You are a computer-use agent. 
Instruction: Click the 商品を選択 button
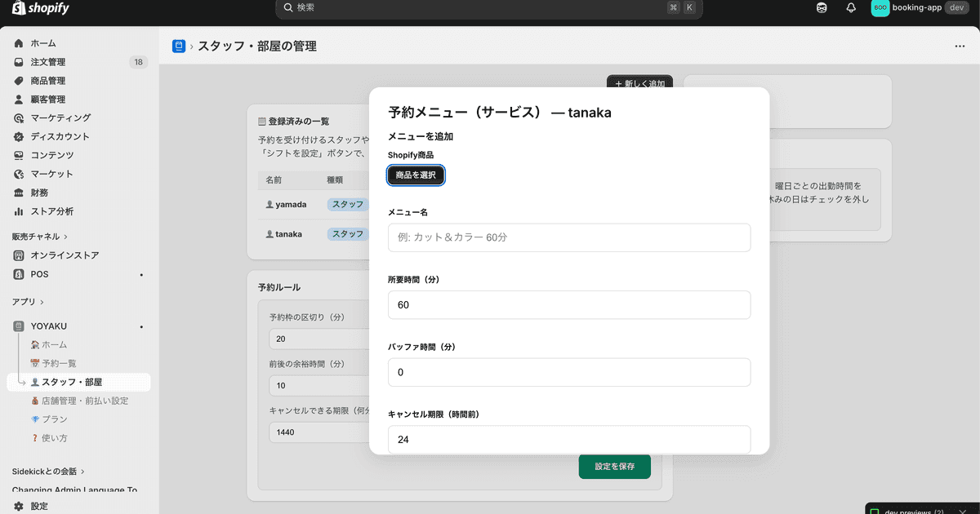[x=416, y=175]
